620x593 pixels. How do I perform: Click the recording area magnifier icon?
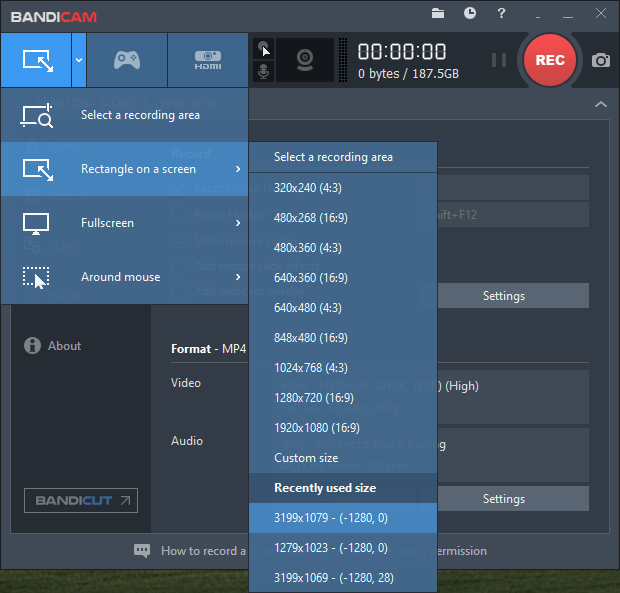pyautogui.click(x=36, y=115)
